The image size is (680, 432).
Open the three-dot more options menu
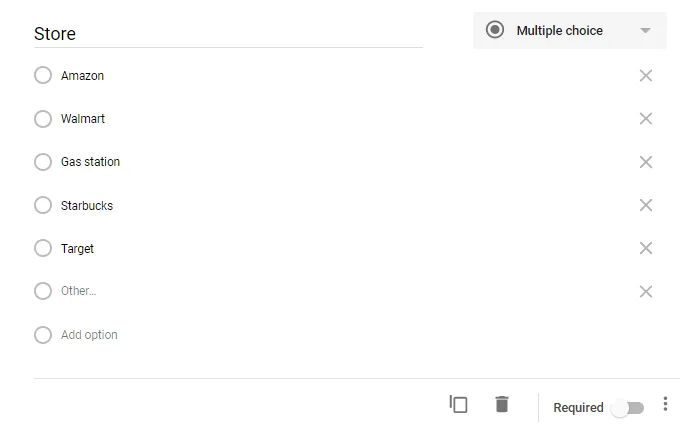(x=666, y=405)
